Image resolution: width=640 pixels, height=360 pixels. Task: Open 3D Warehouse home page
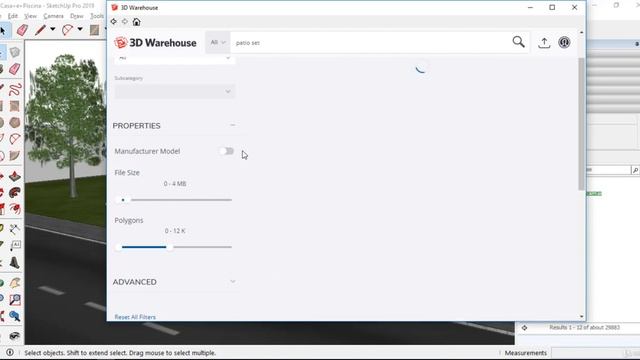point(136,22)
